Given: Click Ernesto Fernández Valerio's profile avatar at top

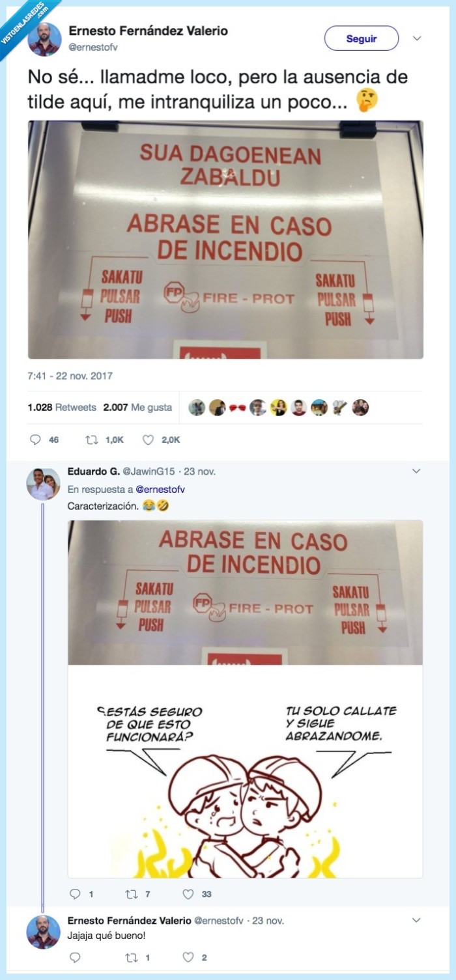Looking at the screenshot, I should pyautogui.click(x=44, y=39).
